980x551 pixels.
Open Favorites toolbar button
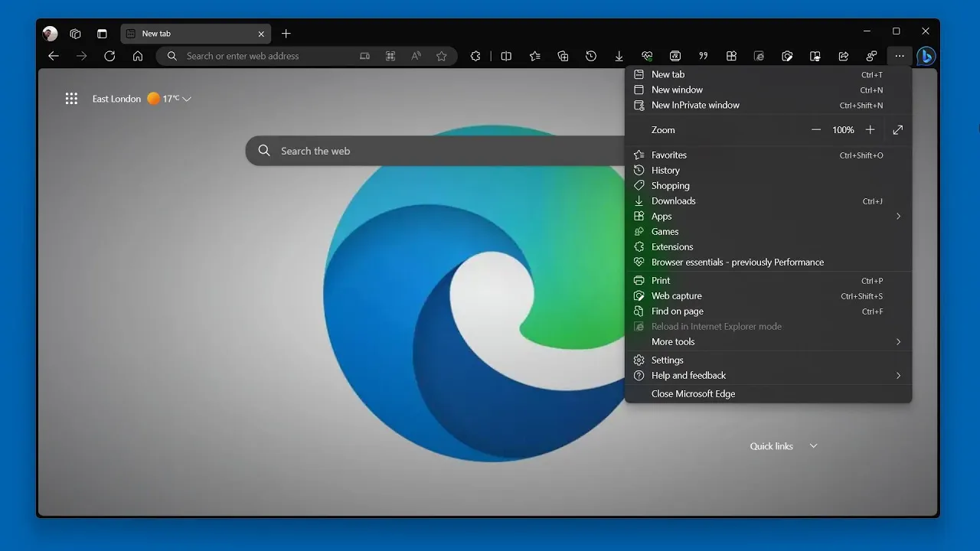tap(534, 56)
